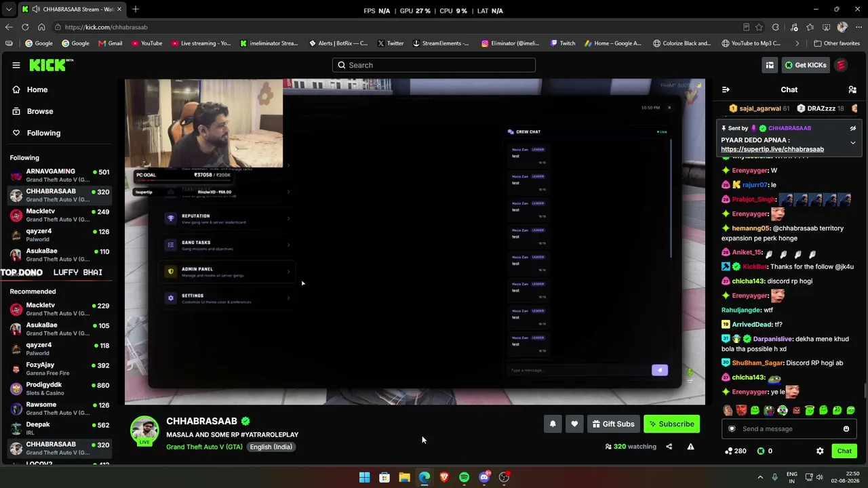Mute the CHHABRASAAB Stream tab audio
Viewport: 868px width, 488px height.
pyautogui.click(x=35, y=9)
